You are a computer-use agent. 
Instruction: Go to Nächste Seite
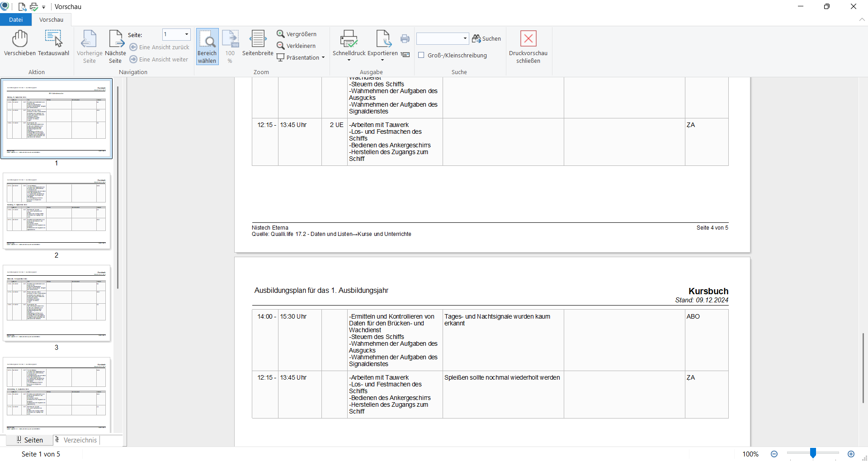pyautogui.click(x=115, y=47)
